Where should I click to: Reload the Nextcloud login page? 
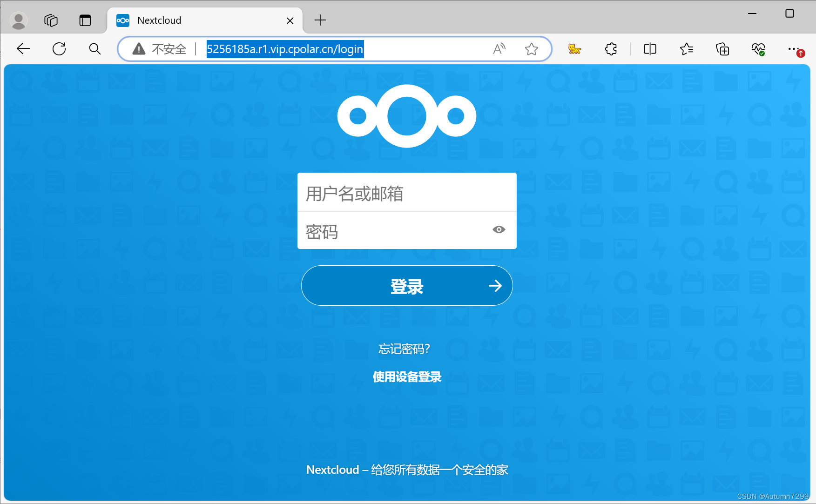(x=59, y=49)
